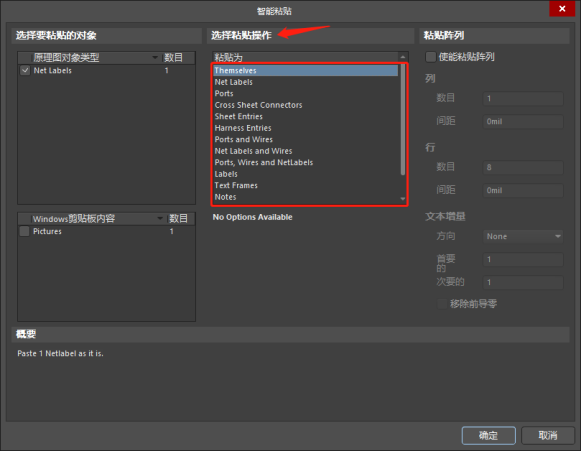Choose Ports in the paste-as list

224,94
